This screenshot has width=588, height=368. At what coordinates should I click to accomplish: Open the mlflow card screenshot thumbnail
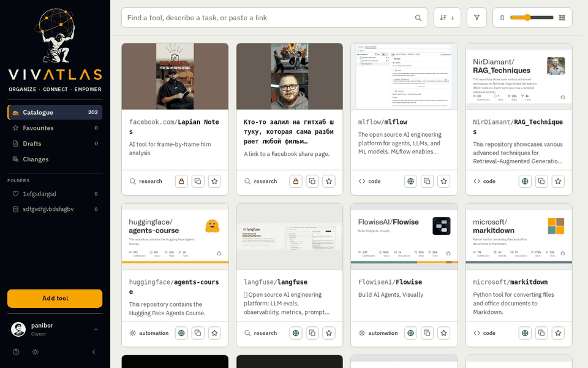pyautogui.click(x=404, y=76)
